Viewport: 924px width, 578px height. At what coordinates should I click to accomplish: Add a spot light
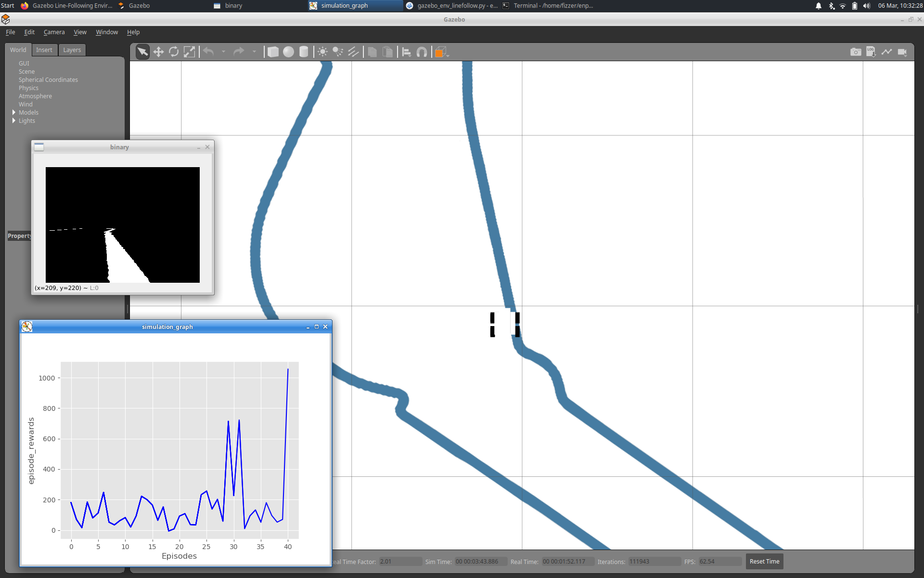pos(338,52)
